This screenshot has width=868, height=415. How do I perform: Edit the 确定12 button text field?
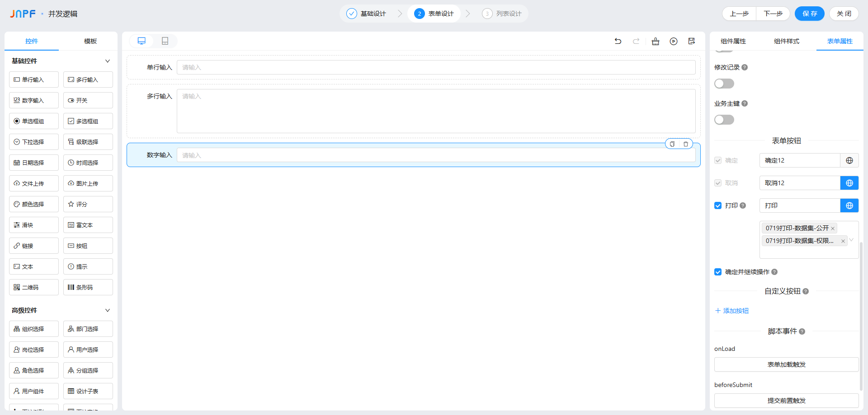click(800, 160)
